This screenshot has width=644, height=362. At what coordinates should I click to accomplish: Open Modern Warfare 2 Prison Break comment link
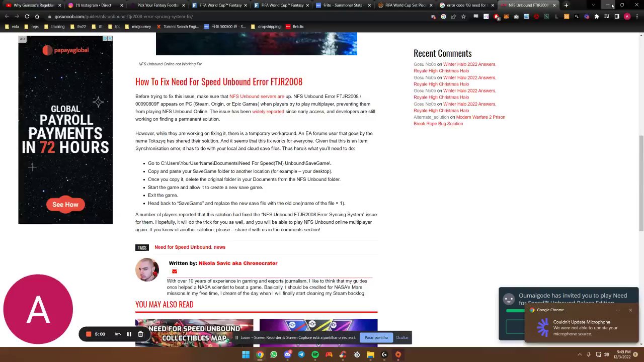click(x=459, y=120)
